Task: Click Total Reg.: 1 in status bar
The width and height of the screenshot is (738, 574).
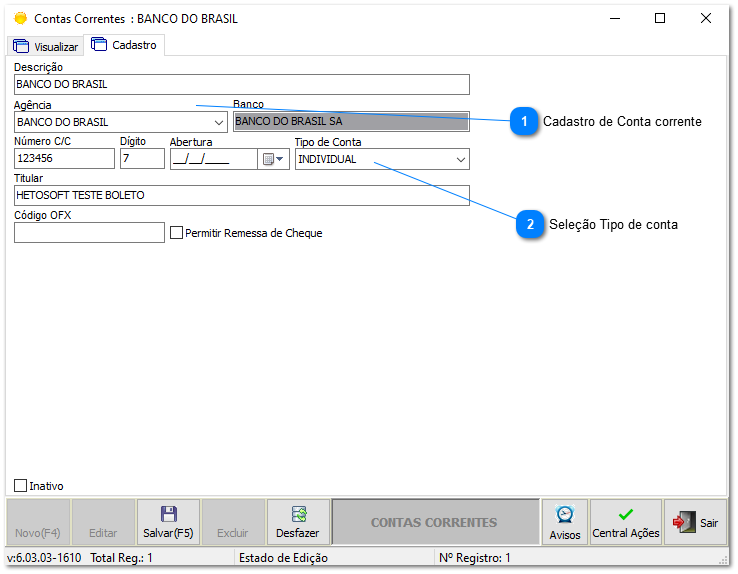Action: tap(121, 558)
